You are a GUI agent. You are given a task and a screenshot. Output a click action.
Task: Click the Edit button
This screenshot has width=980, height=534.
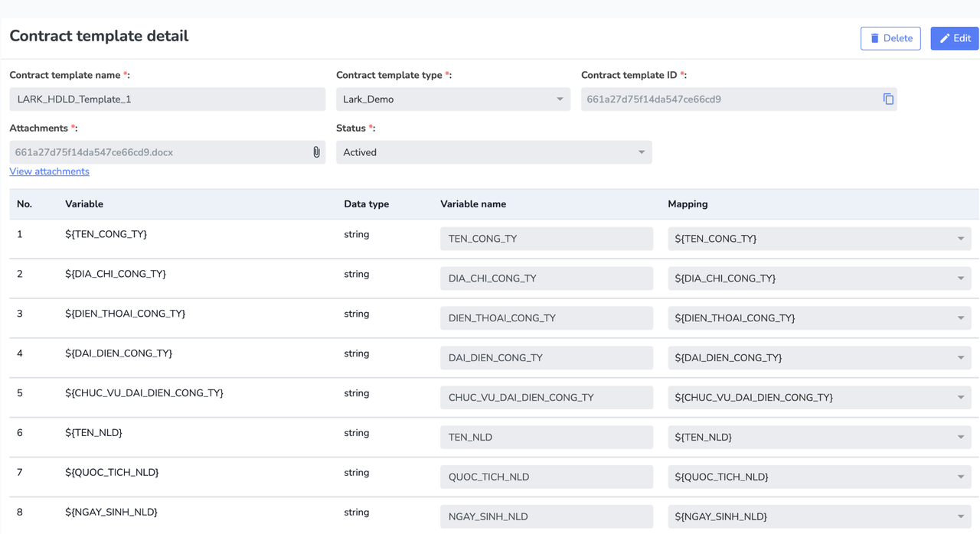(954, 37)
